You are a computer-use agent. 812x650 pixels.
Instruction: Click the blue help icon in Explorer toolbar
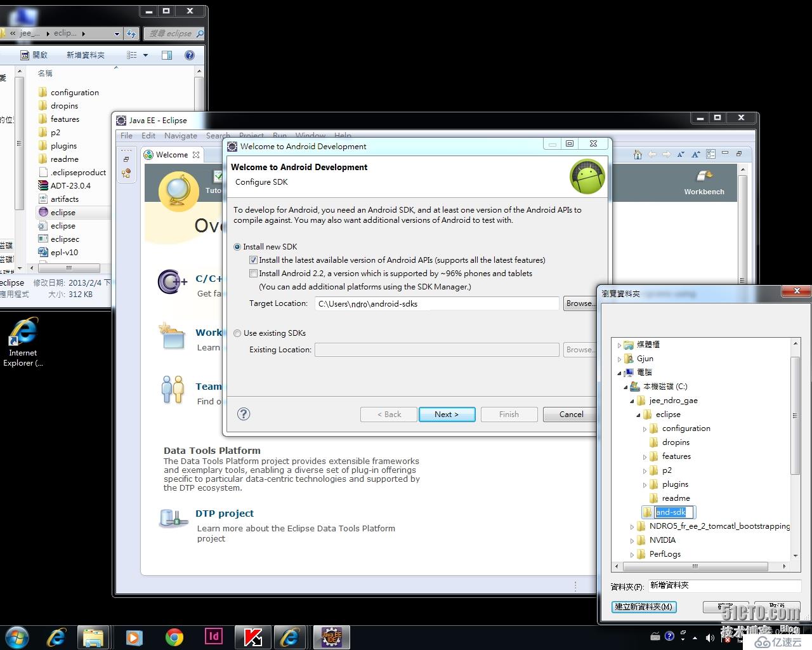189,55
